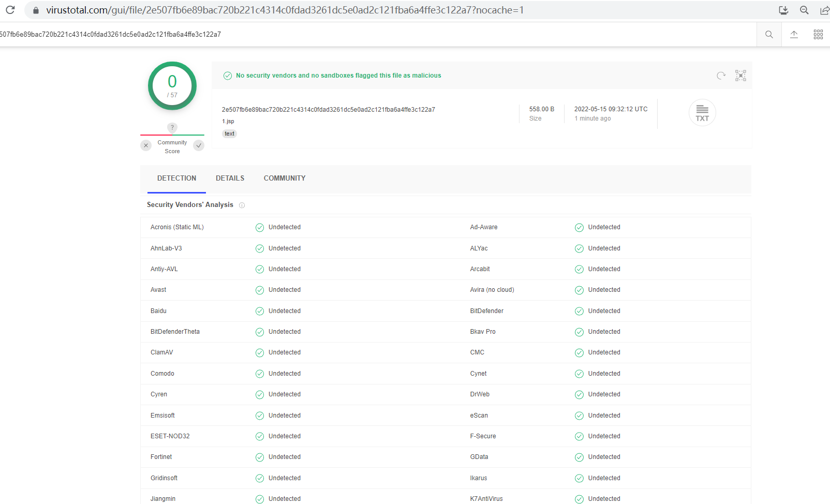Click the file name '1.jsp'
830x504 pixels.
coord(228,121)
